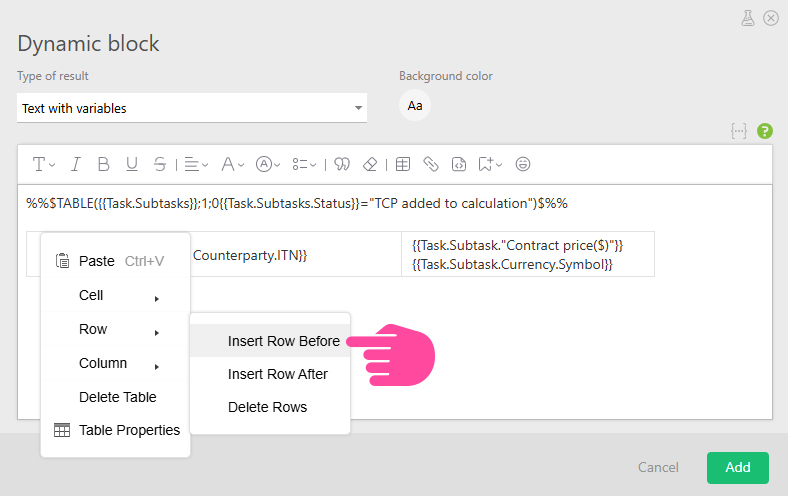Expand the text alignment dropdown
788x496 pixels.
tap(196, 164)
